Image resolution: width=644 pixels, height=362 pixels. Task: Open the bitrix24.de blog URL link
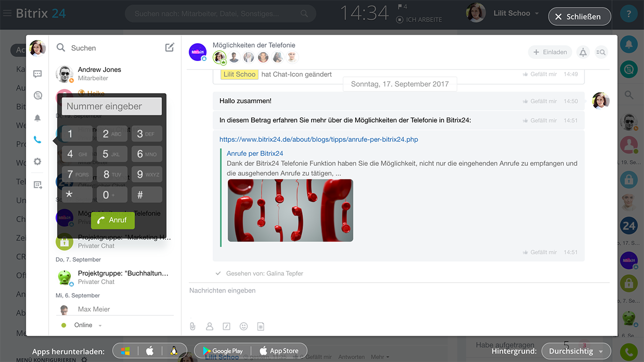pos(319,139)
